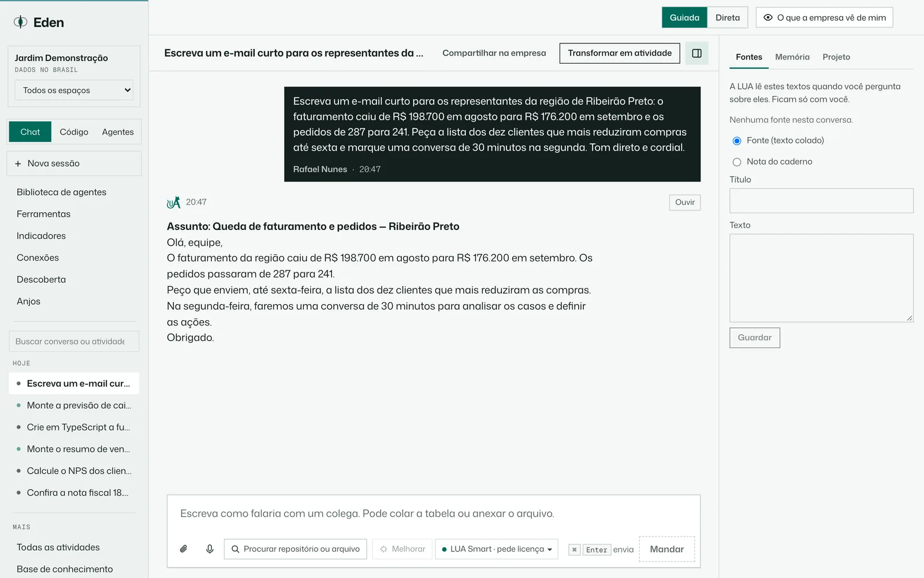Switch to the Código tab
Image resolution: width=924 pixels, height=578 pixels.
(x=74, y=132)
